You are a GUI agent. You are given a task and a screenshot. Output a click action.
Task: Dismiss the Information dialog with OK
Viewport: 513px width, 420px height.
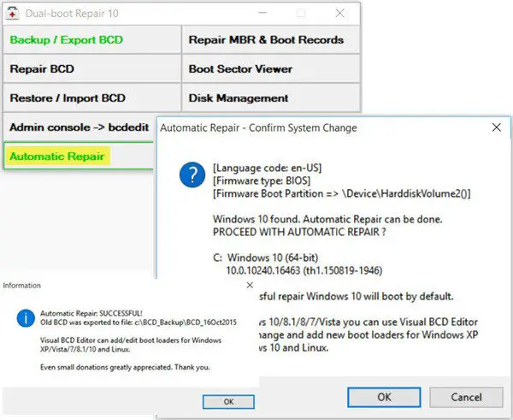pos(228,402)
